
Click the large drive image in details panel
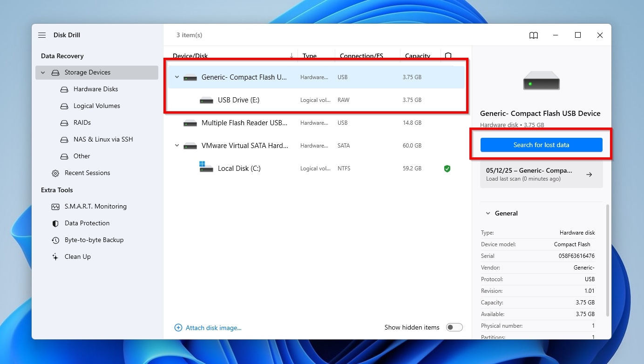click(541, 81)
